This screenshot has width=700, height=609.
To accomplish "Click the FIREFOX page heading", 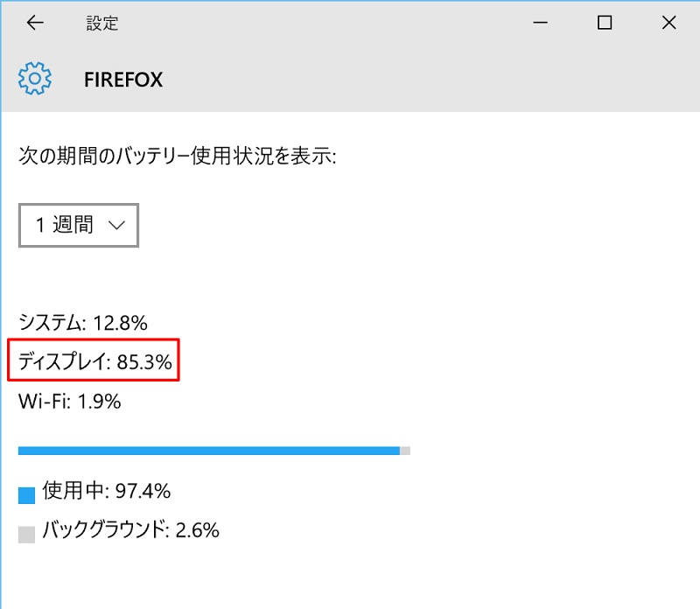I will point(123,80).
